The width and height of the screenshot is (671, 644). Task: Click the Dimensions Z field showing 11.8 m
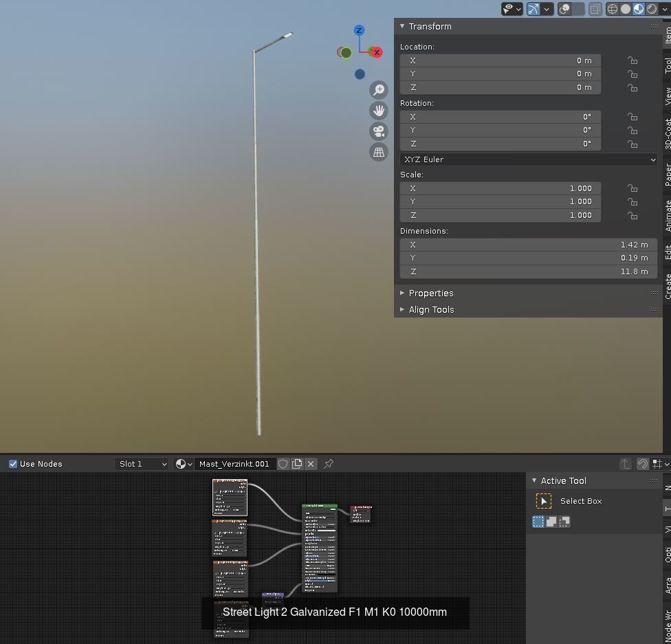click(529, 271)
